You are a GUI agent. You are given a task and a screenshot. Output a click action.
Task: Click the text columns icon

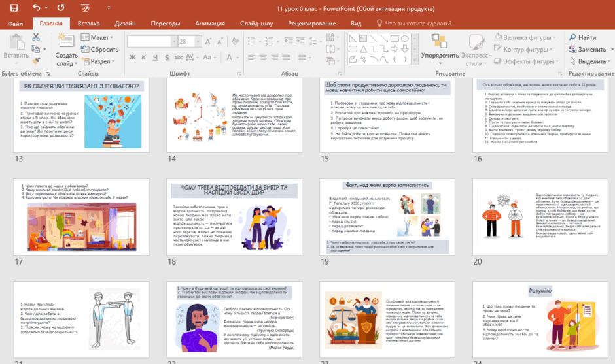(302, 58)
